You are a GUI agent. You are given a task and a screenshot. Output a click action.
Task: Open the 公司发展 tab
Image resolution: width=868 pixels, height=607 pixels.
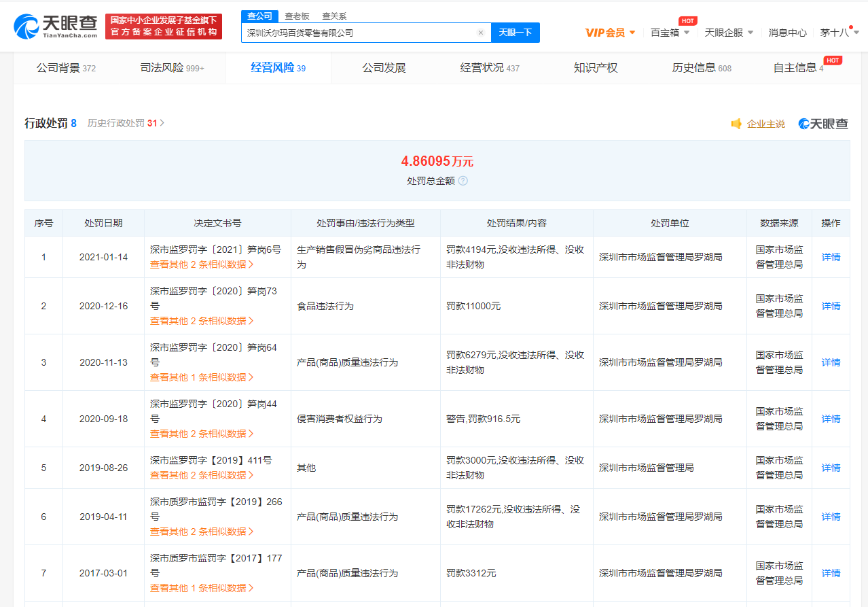coord(384,68)
